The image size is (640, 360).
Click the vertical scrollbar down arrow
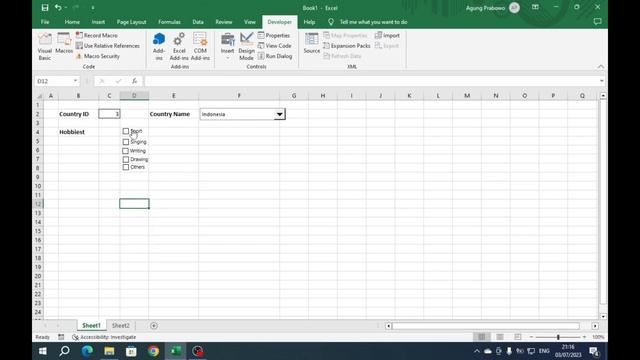click(603, 316)
